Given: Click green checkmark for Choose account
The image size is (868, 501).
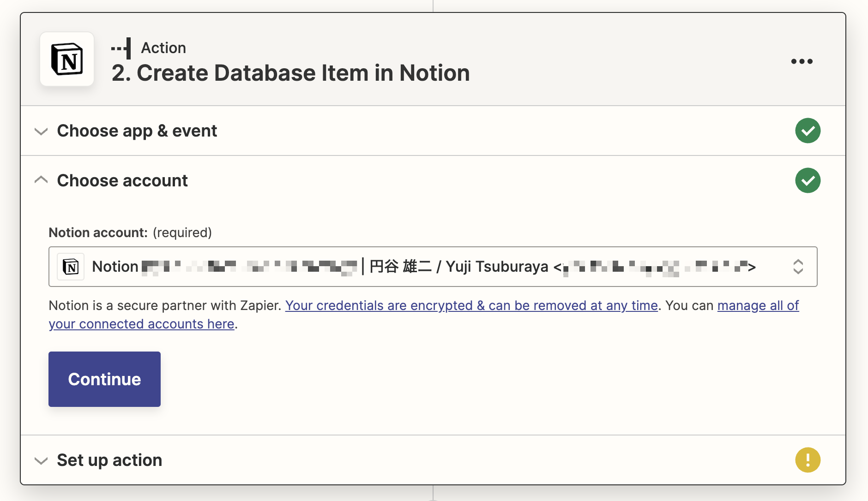Looking at the screenshot, I should pos(808,180).
